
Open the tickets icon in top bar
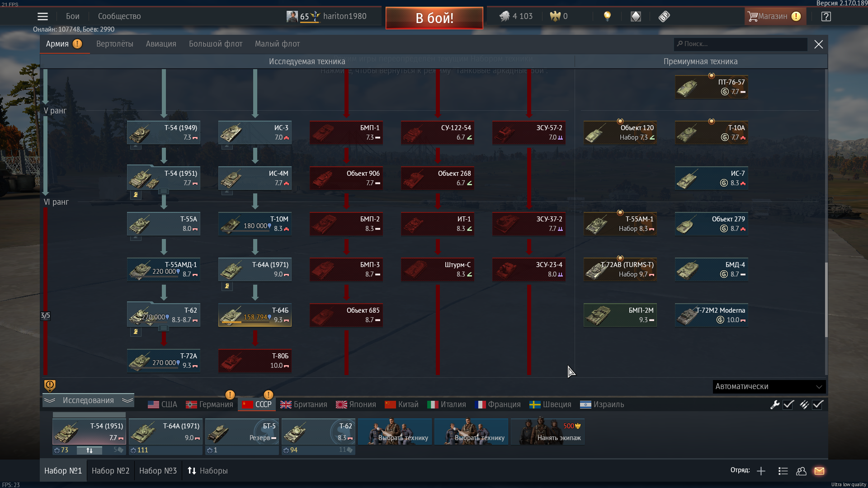click(x=664, y=17)
